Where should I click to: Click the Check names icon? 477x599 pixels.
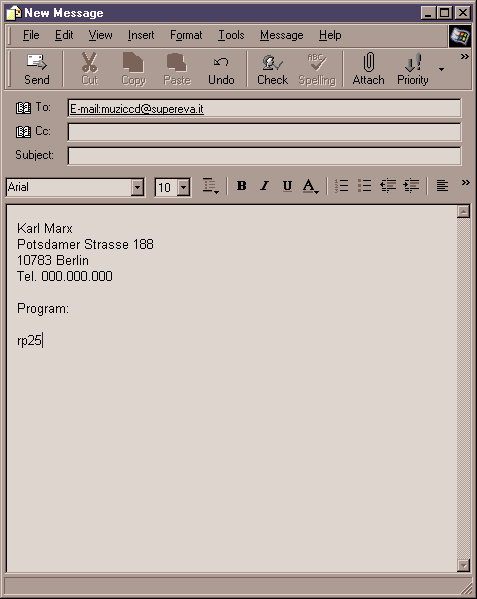[272, 63]
